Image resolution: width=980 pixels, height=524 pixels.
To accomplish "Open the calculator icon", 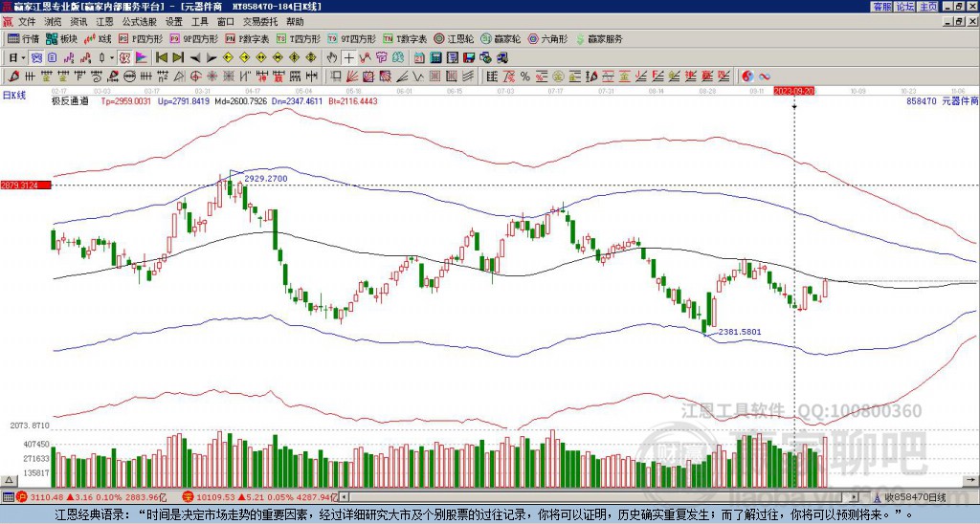I will pyautogui.click(x=435, y=58).
